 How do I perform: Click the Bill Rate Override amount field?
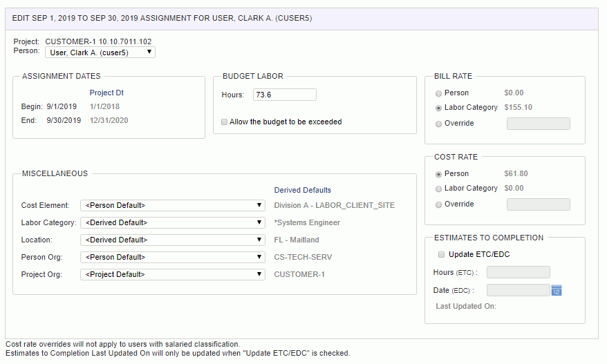[x=538, y=124]
